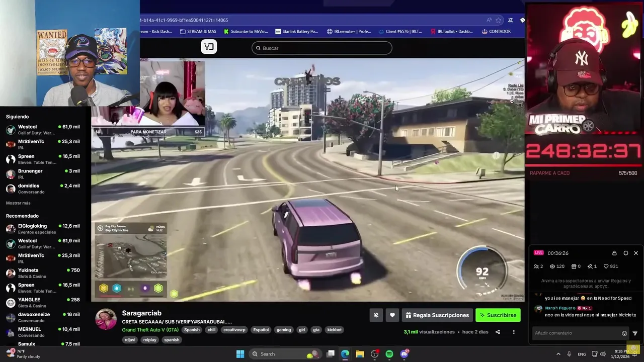
Task: Open OBS Studio from taskbar
Action: [374, 354]
